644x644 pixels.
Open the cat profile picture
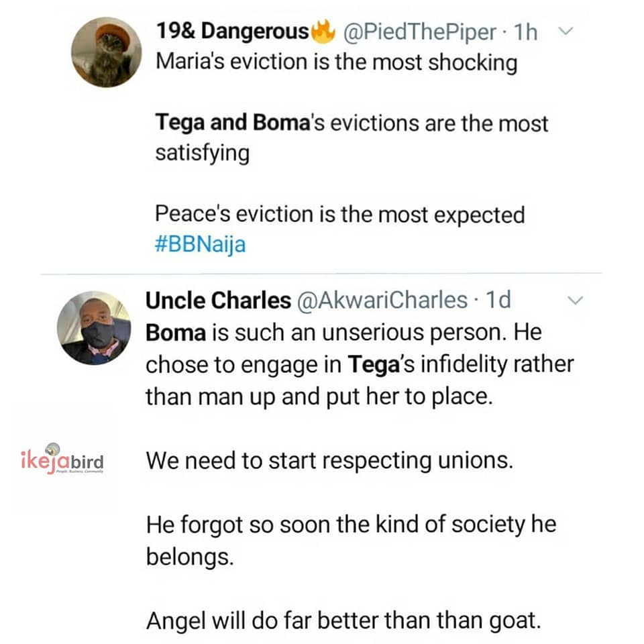(106, 52)
